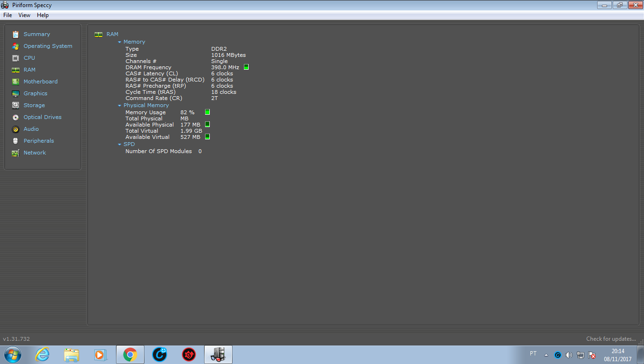Click the SPD section heading
The width and height of the screenshot is (644, 364).
[129, 144]
